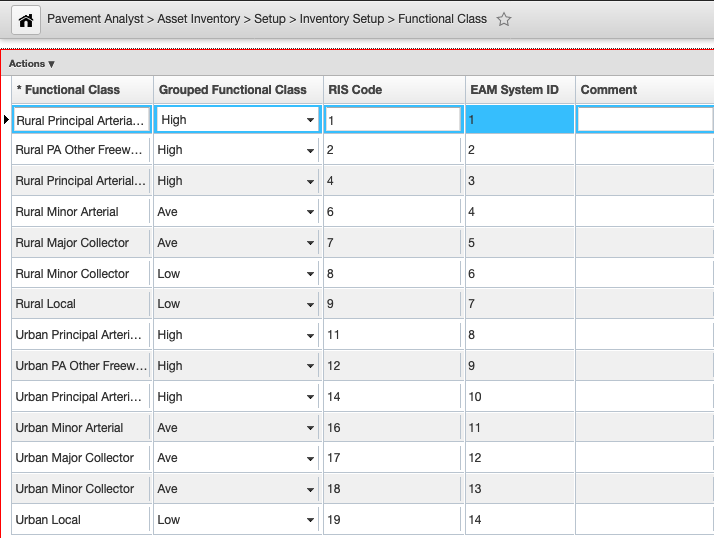Viewport: 714px width, 538px height.
Task: Click the RIS Code column header
Action: pyautogui.click(x=355, y=90)
